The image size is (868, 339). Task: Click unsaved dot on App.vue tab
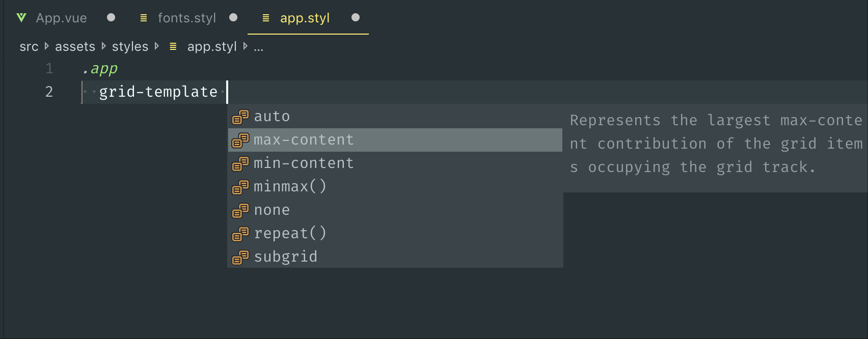[111, 17]
